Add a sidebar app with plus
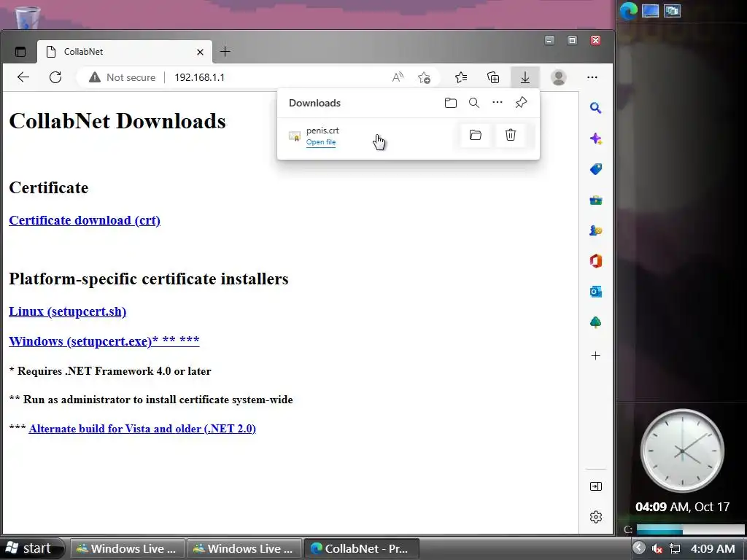The image size is (747, 560). click(595, 356)
